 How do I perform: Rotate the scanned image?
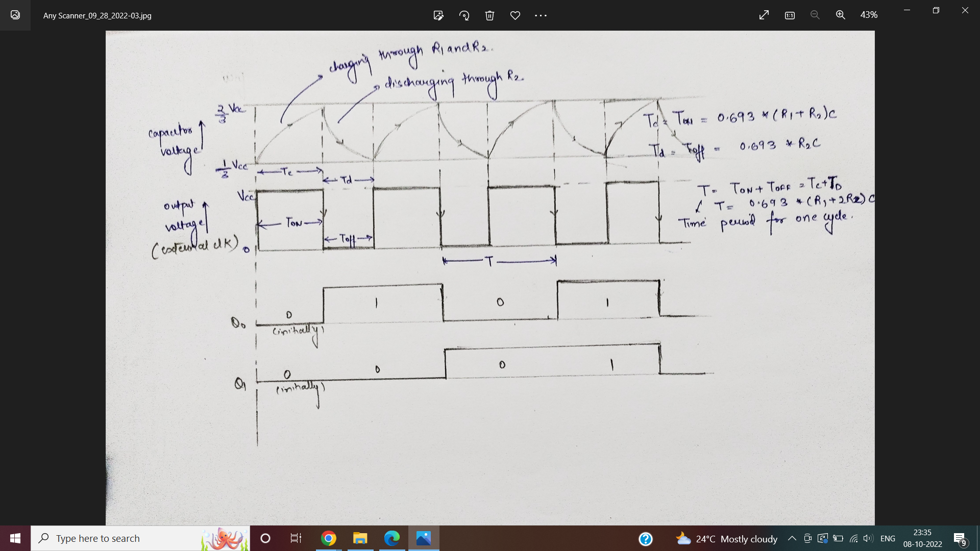click(x=464, y=15)
